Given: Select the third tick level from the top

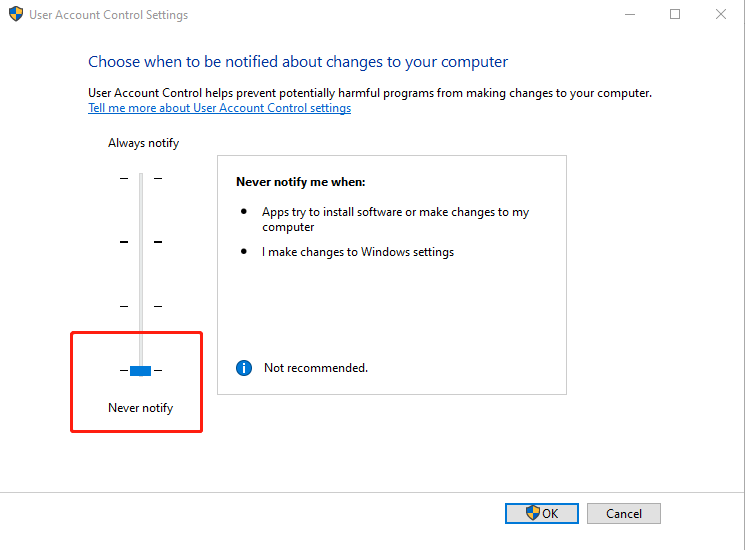Looking at the screenshot, I should 141,306.
